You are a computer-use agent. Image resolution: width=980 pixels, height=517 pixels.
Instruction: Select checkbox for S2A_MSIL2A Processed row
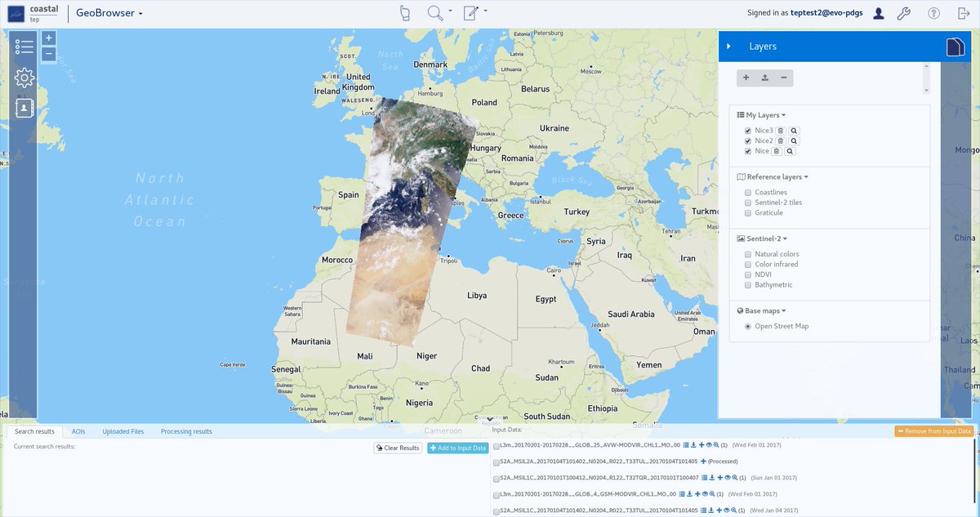pyautogui.click(x=497, y=463)
